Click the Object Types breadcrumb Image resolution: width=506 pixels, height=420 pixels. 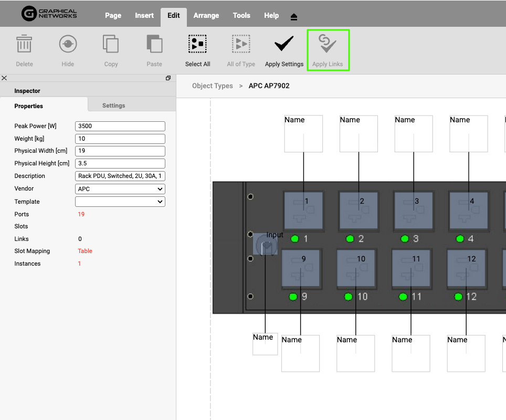point(212,86)
